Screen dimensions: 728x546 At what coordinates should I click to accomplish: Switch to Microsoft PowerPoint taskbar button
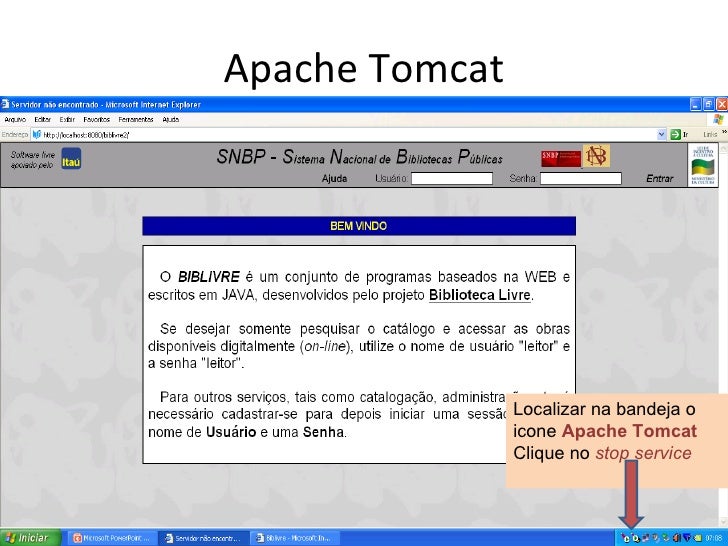[x=112, y=538]
